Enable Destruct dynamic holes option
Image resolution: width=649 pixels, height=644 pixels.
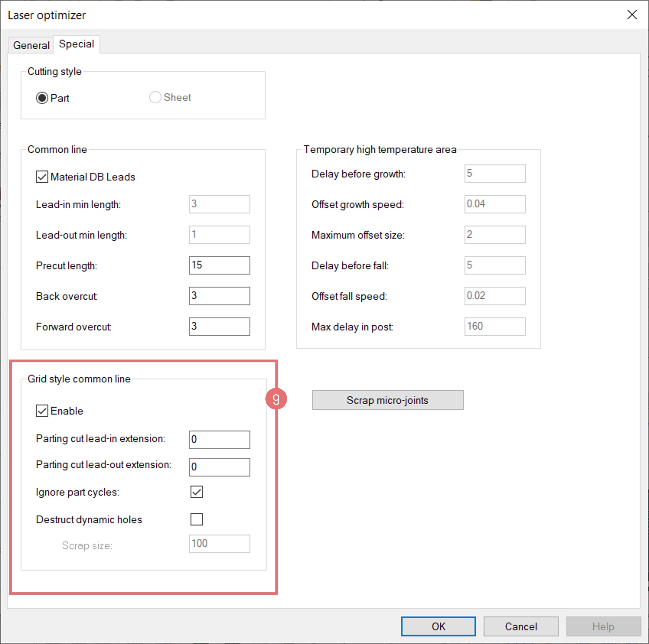[x=196, y=519]
